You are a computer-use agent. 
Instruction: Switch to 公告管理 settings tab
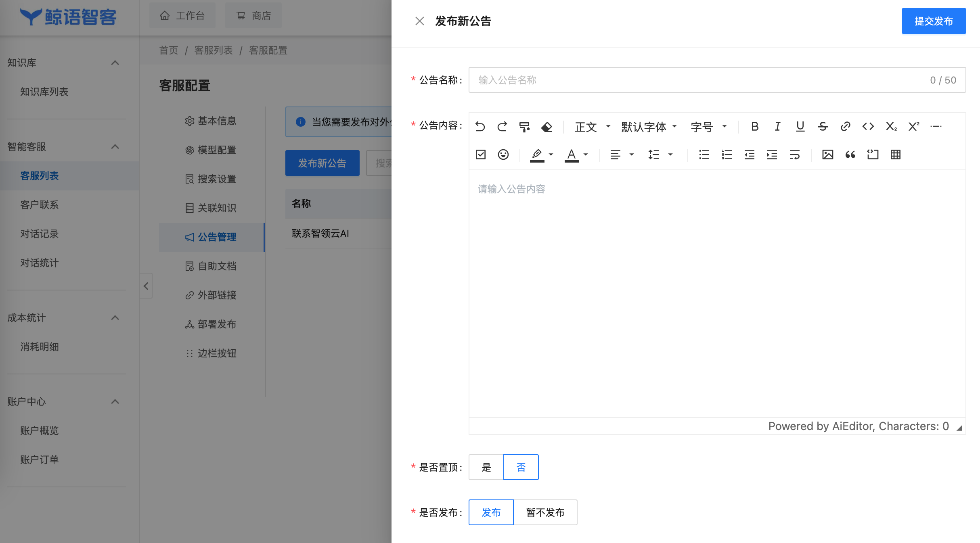[211, 237]
